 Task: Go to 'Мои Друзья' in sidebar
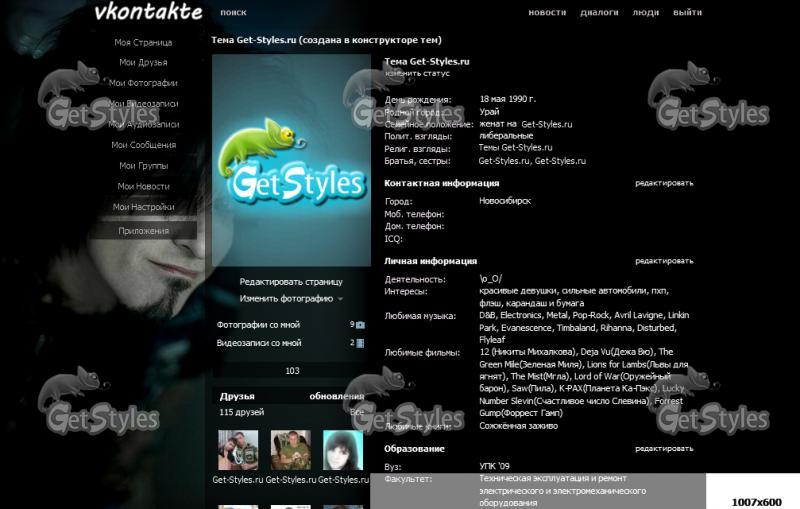pyautogui.click(x=143, y=63)
